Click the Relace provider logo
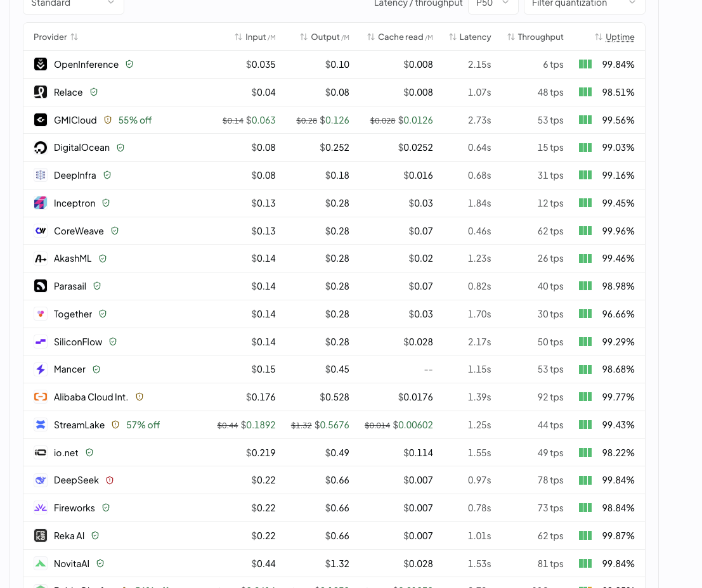The width and height of the screenshot is (702, 588). (x=41, y=92)
